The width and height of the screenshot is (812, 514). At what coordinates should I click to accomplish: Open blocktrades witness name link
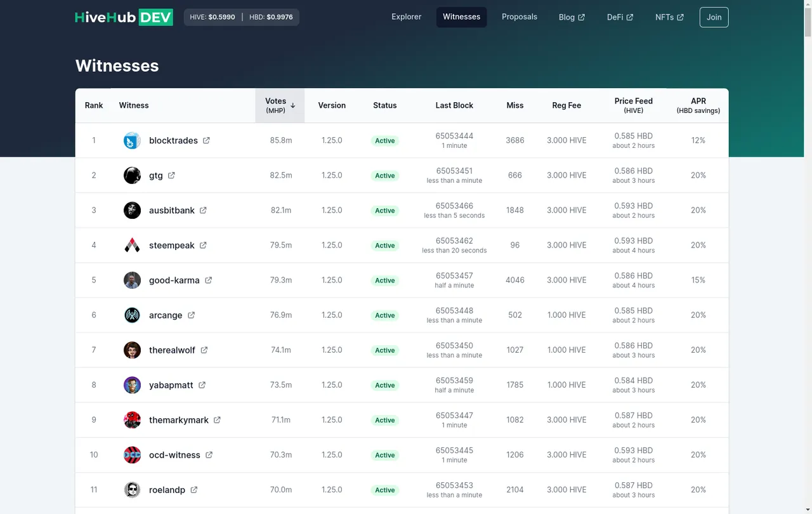tap(173, 140)
